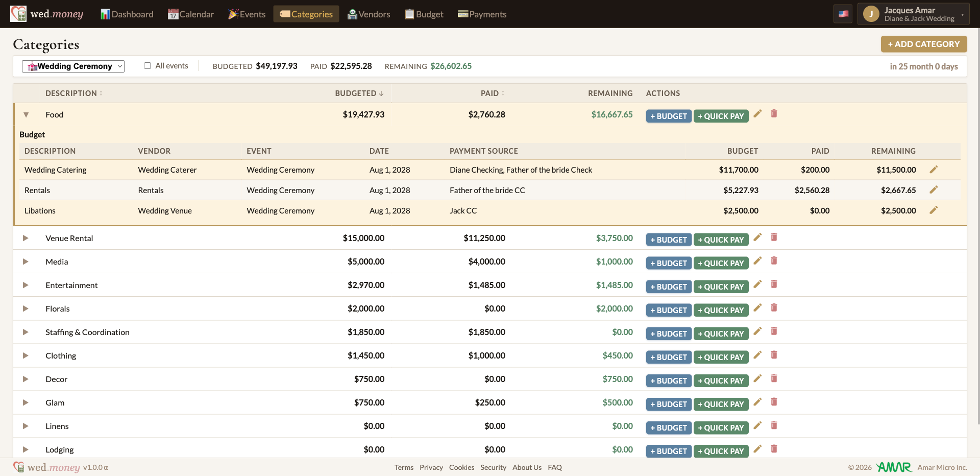Edit the Entertainment category
Image resolution: width=980 pixels, height=476 pixels.
point(757,284)
